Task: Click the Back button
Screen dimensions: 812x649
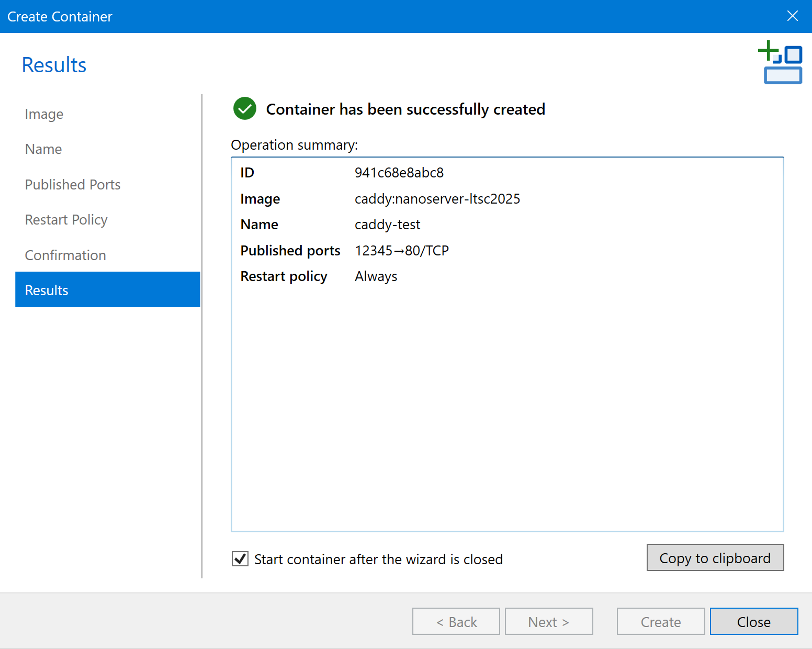Action: click(456, 622)
